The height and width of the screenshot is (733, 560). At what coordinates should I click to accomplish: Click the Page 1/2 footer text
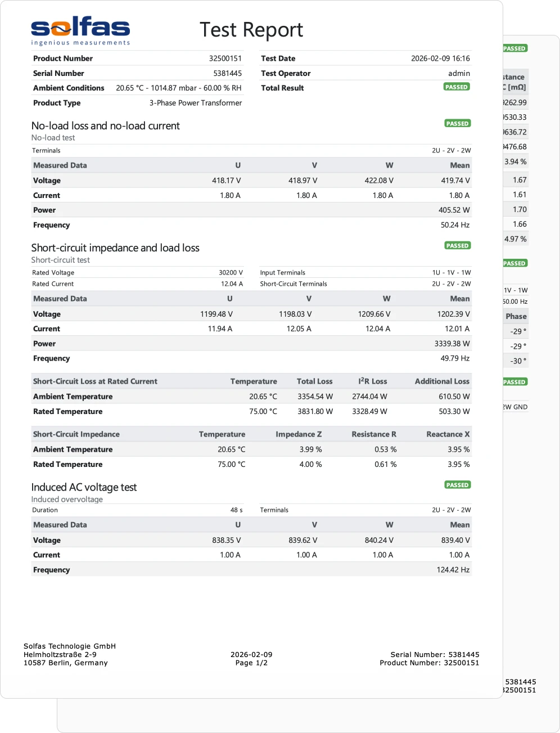(x=251, y=663)
